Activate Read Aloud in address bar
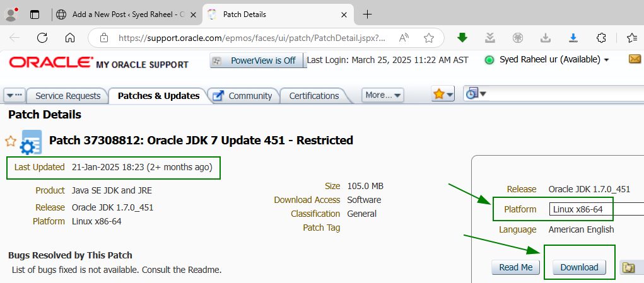The height and width of the screenshot is (283, 644). click(x=404, y=38)
